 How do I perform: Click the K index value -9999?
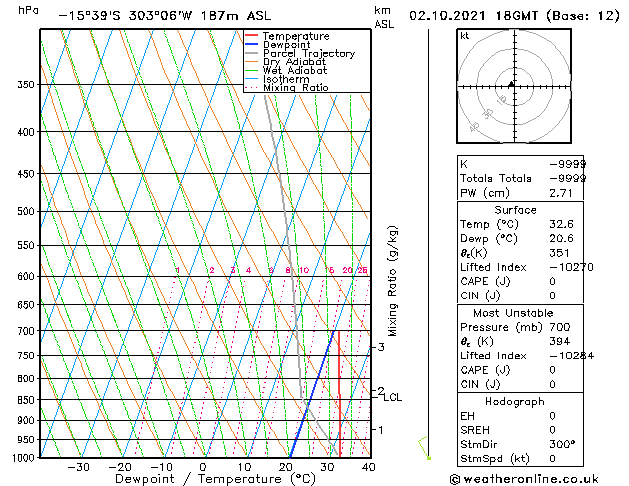(568, 164)
